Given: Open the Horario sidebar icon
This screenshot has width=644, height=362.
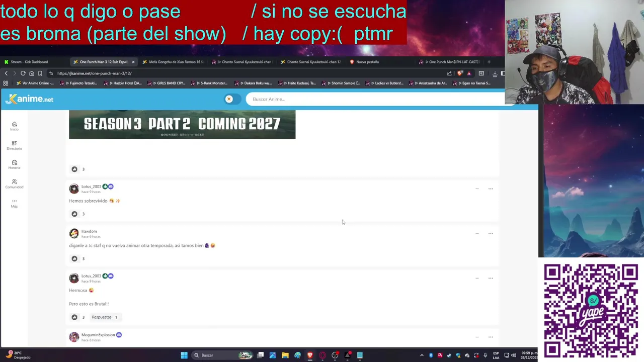Looking at the screenshot, I should [14, 164].
